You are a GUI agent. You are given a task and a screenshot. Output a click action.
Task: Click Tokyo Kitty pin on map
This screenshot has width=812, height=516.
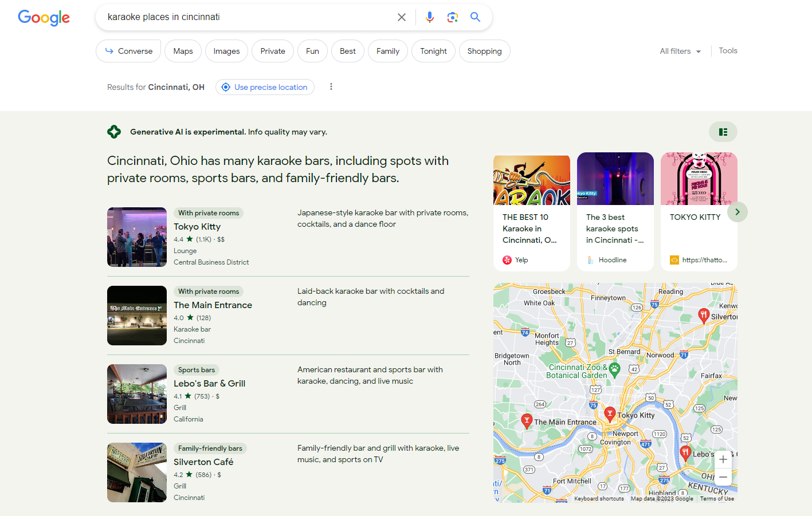pos(610,413)
